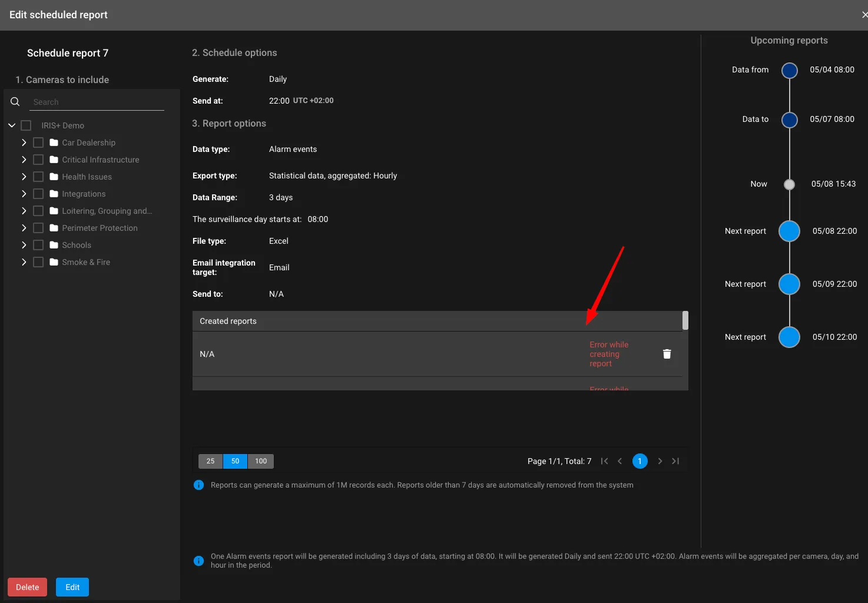Expand the Perimeter Protection folder
The width and height of the screenshot is (868, 603).
tap(24, 228)
